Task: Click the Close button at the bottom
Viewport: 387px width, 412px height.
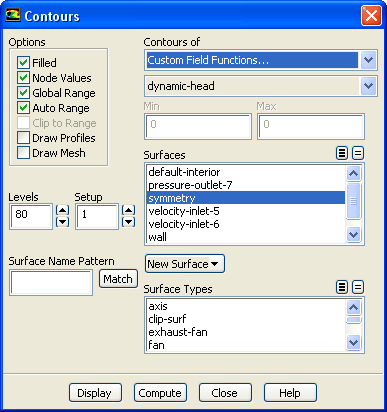Action: pyautogui.click(x=225, y=393)
